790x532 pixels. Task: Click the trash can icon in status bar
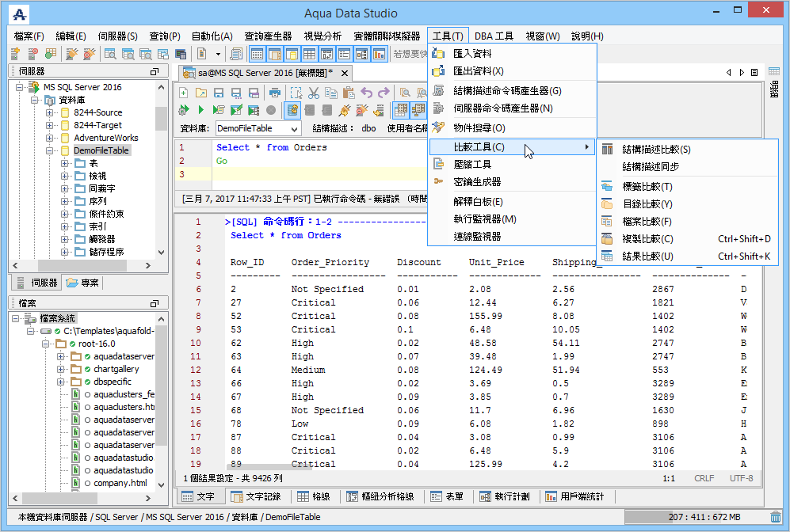point(775,517)
